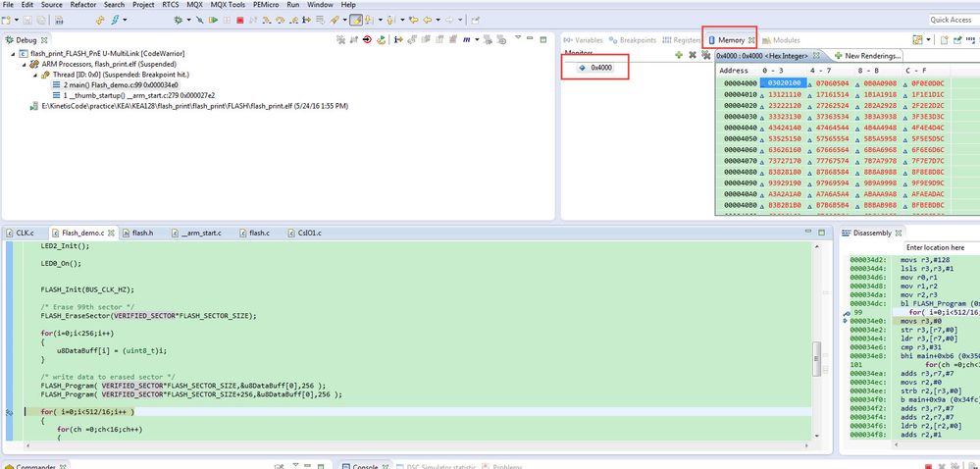The image size is (980, 469).
Task: Toggle Mark Occurrences highlighter button
Action: click(x=356, y=20)
